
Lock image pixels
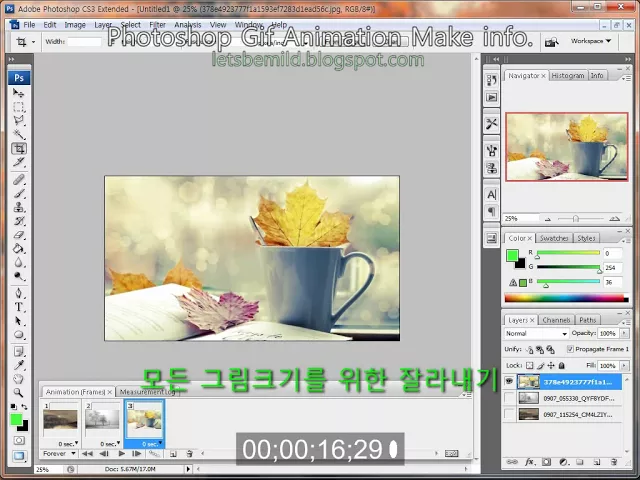click(x=540, y=365)
